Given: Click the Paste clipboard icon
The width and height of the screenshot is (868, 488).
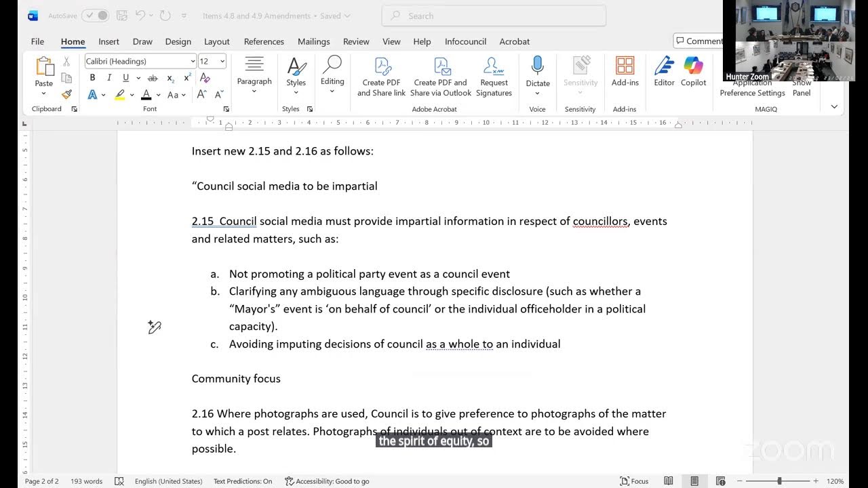Looking at the screenshot, I should point(44,66).
